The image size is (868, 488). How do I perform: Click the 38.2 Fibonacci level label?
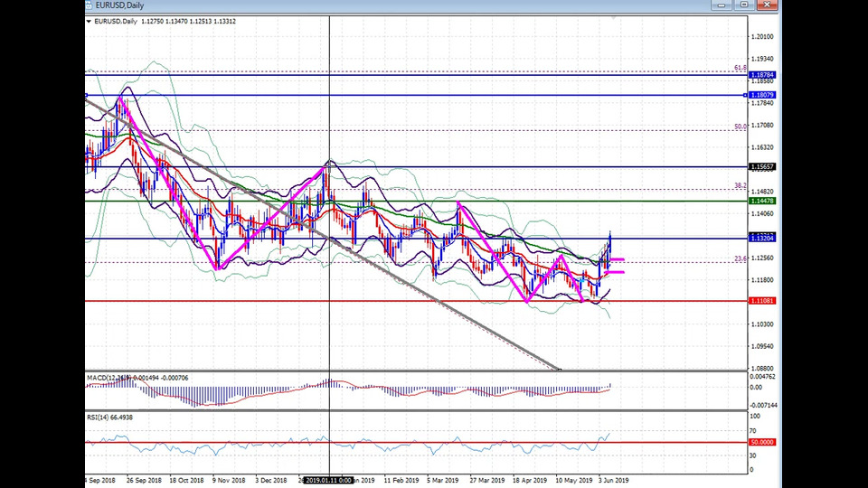pos(741,186)
